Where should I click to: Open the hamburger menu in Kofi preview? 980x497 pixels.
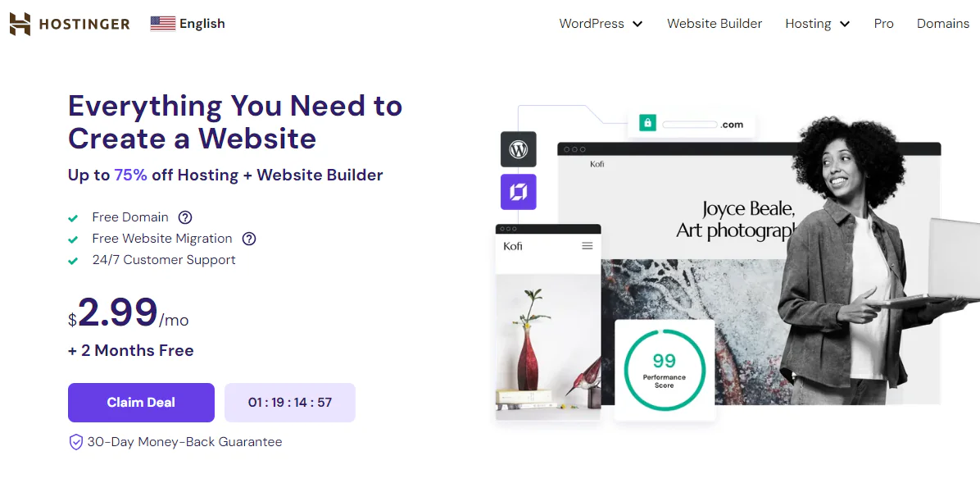(587, 246)
